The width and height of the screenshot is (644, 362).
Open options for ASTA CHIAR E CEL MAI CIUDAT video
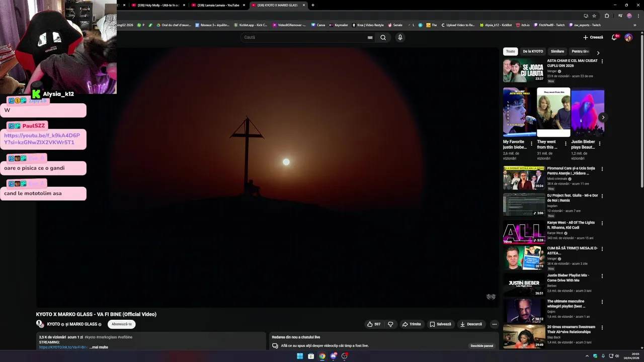[x=602, y=61]
